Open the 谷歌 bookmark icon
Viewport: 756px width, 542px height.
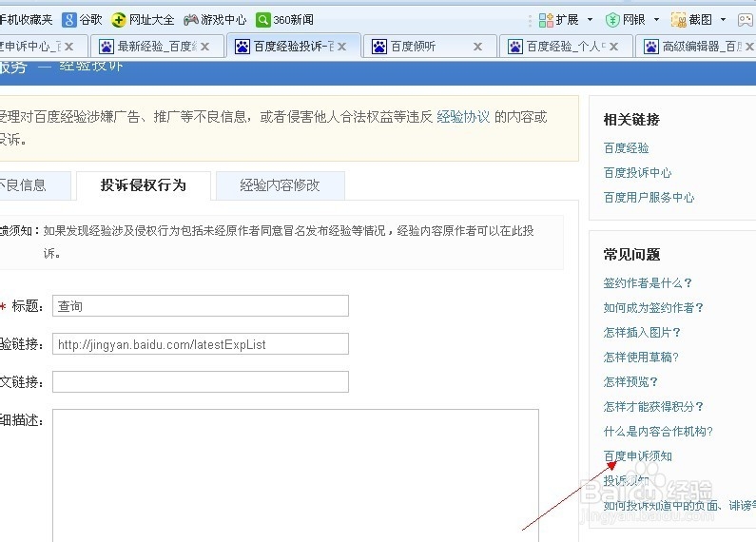pyautogui.click(x=69, y=20)
